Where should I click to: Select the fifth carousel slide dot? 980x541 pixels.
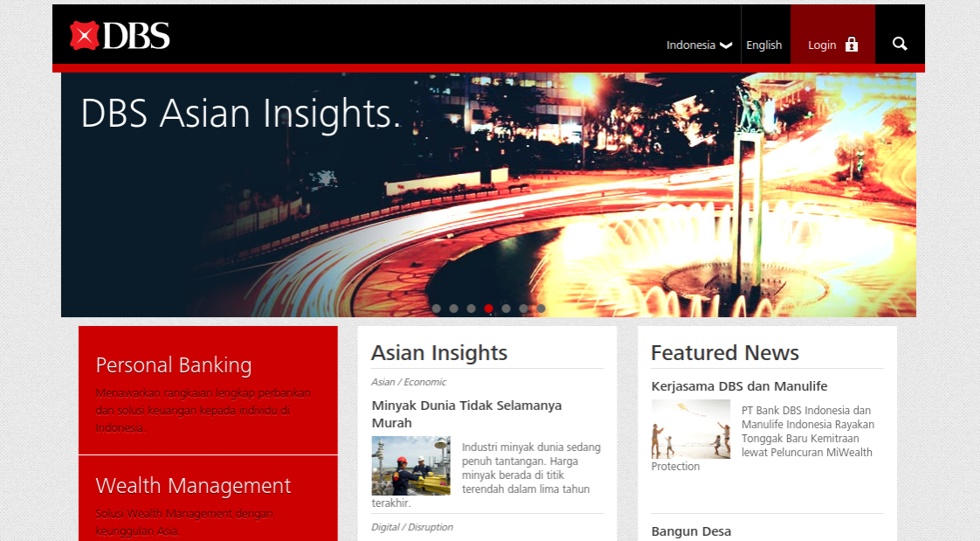(x=507, y=309)
